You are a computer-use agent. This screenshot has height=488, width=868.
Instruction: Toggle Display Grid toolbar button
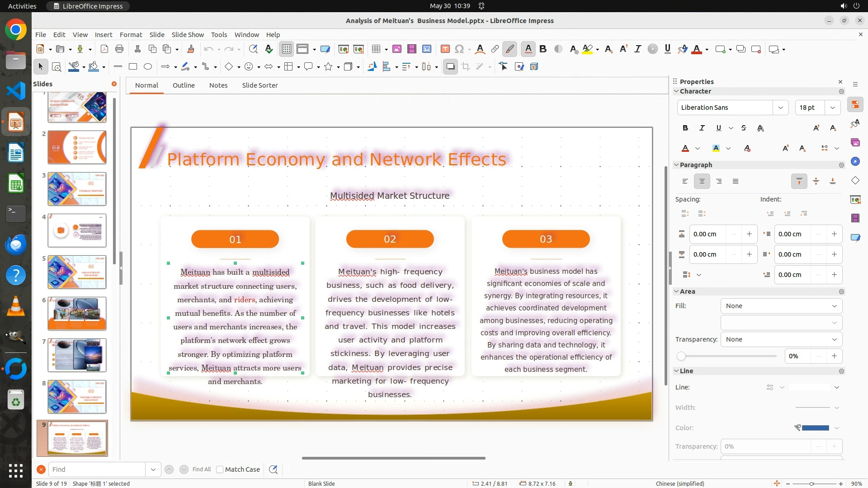pyautogui.click(x=287, y=49)
